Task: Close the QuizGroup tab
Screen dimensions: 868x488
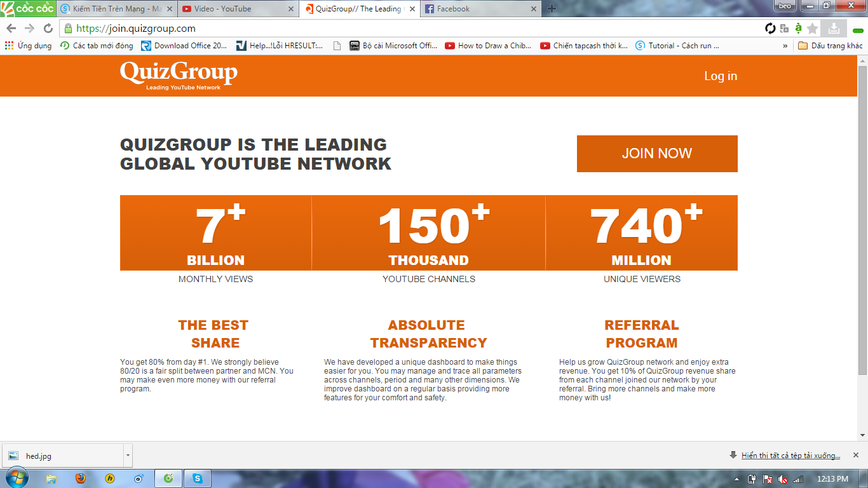Action: click(x=411, y=9)
